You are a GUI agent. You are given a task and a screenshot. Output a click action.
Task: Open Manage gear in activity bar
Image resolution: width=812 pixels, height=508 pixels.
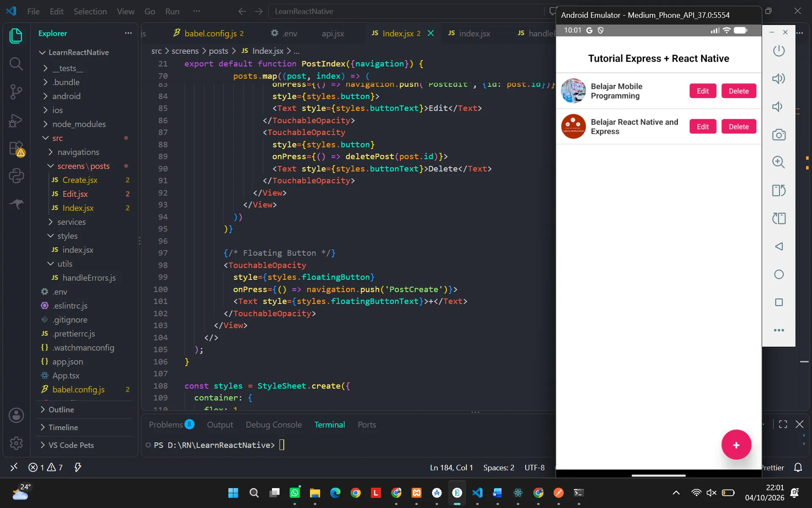(16, 443)
